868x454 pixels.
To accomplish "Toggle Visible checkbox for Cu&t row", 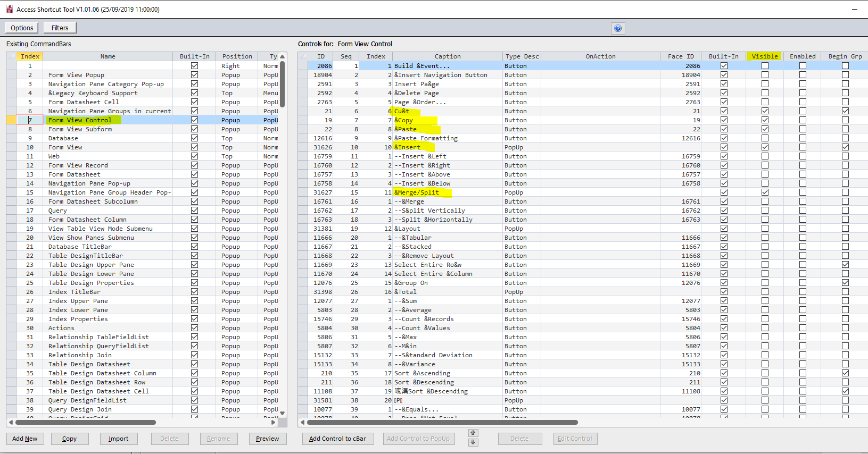I will pyautogui.click(x=765, y=111).
